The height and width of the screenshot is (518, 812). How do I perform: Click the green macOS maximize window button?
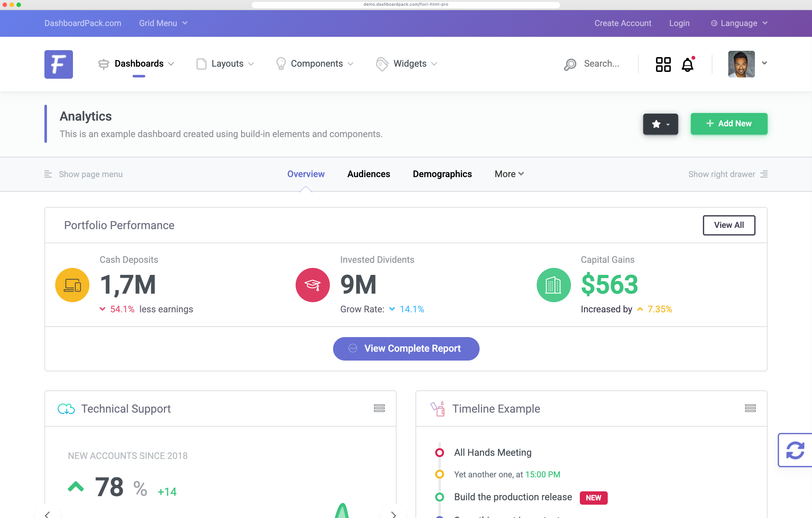[18, 5]
